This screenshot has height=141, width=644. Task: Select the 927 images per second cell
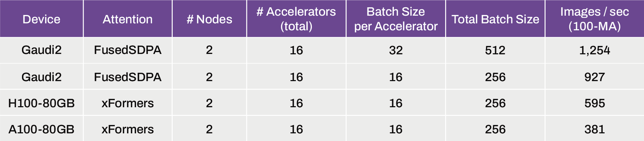pos(594,77)
